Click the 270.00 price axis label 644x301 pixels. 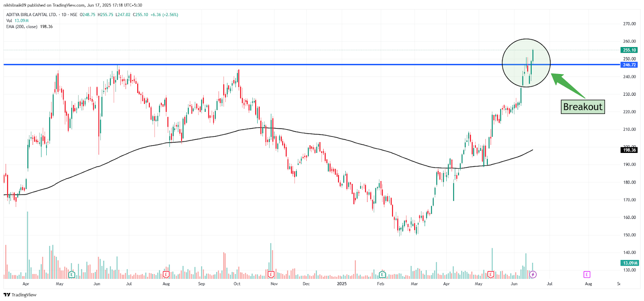click(630, 24)
